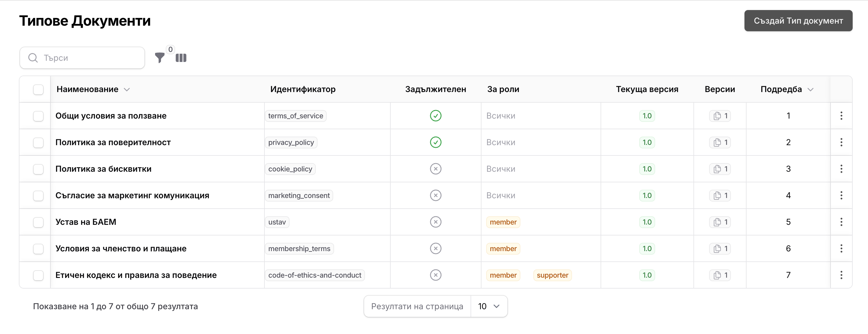Viewport: 868px width, 334px height.
Task: Toggle the select-all checkbox in table header
Action: point(38,89)
